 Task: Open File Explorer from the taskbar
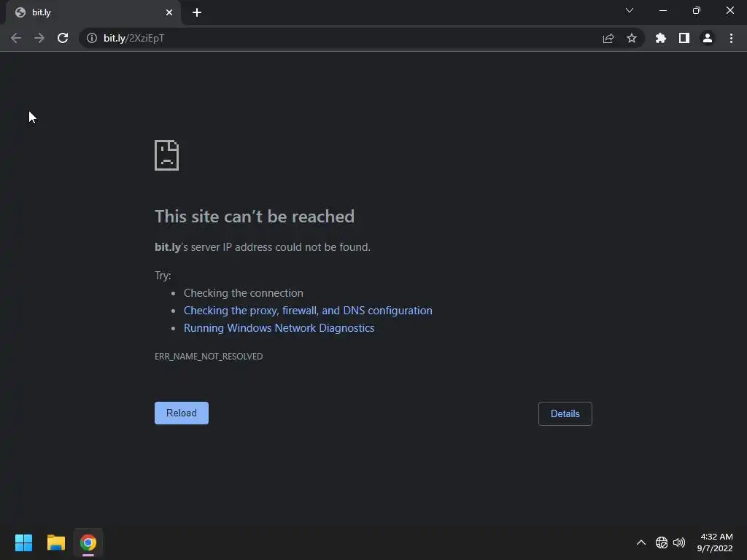pos(55,542)
